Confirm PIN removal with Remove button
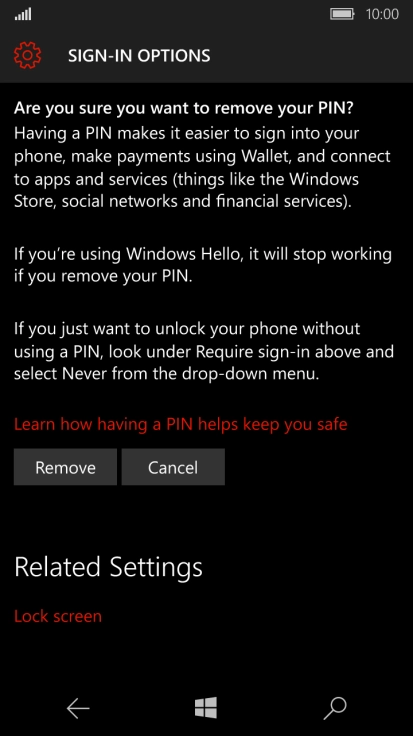This screenshot has width=413, height=736. pyautogui.click(x=65, y=467)
